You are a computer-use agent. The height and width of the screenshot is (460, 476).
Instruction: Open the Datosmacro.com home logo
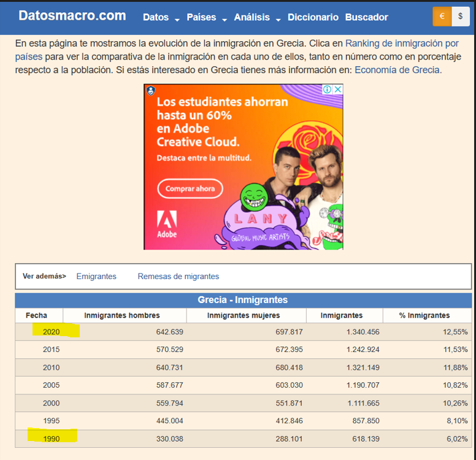tap(72, 16)
